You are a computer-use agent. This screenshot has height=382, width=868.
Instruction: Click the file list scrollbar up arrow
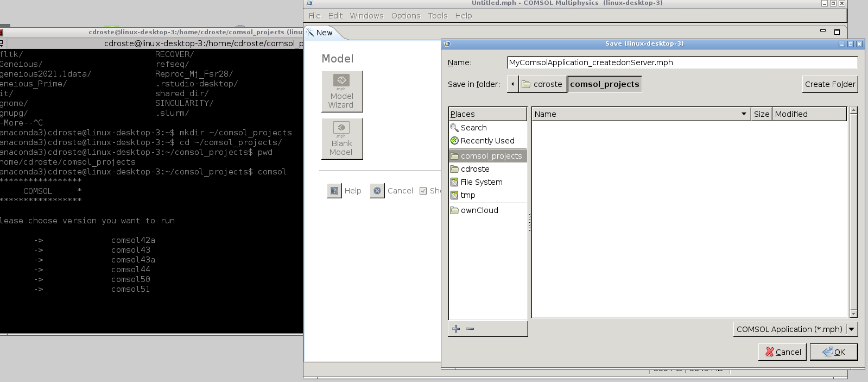853,111
